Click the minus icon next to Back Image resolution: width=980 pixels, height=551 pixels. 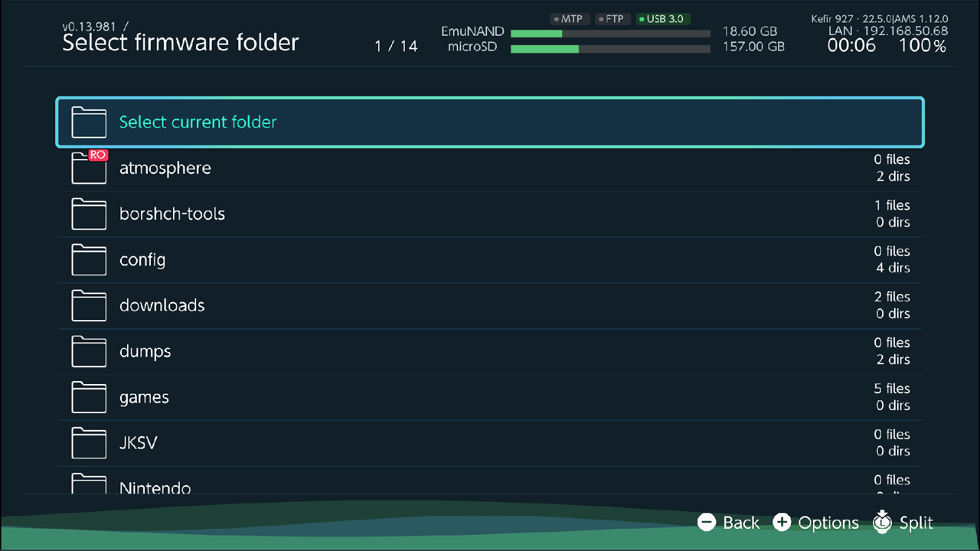(707, 523)
